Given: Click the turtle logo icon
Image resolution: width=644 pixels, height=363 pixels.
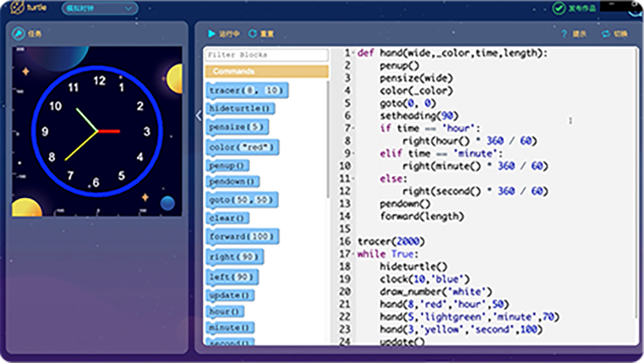Looking at the screenshot, I should [x=17, y=8].
